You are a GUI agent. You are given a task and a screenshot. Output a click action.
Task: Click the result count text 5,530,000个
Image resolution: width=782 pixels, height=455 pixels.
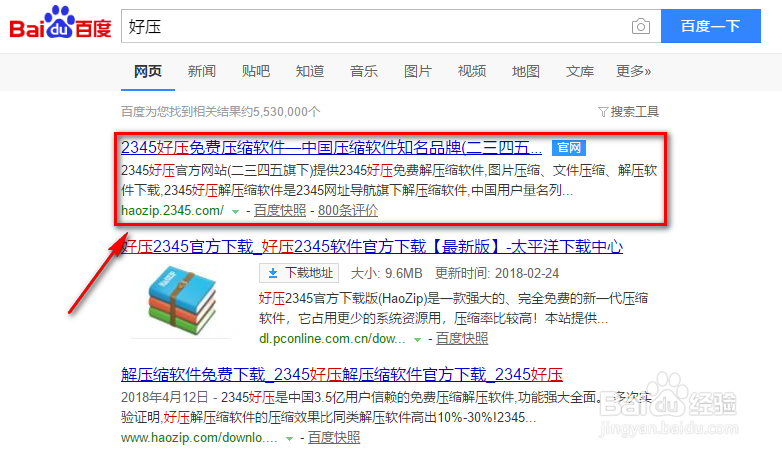(x=286, y=112)
